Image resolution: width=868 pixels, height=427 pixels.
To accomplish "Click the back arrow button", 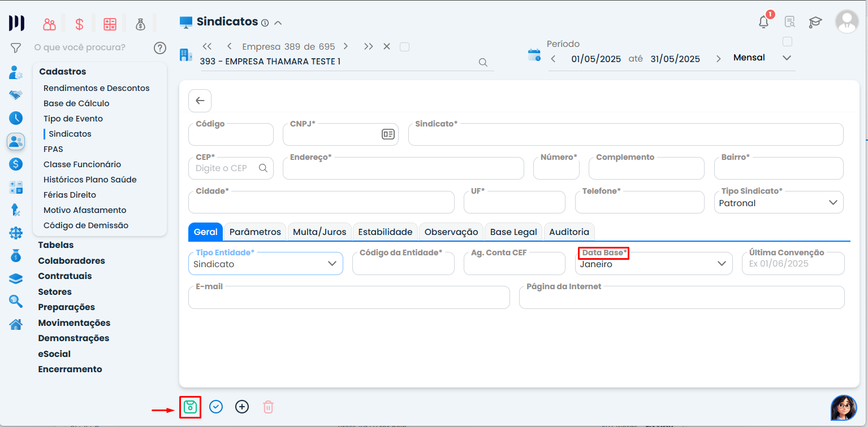I will point(200,101).
